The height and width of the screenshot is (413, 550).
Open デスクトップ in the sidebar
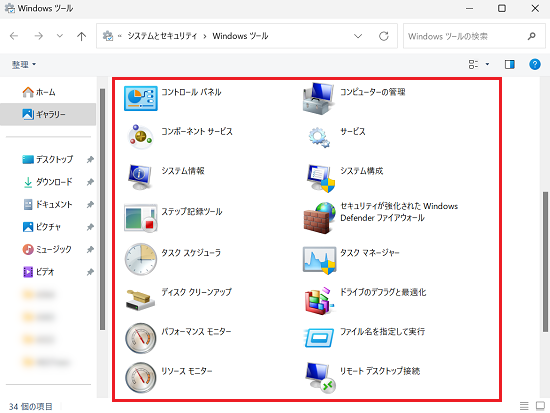click(x=48, y=159)
